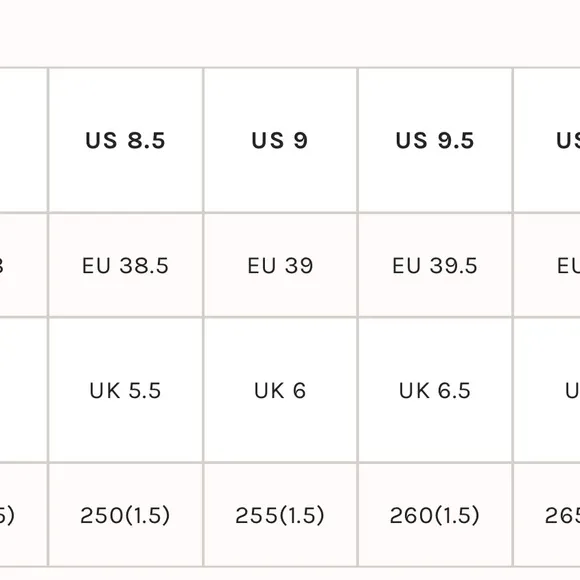Click the empty header cell at left edge
This screenshot has height=580, width=580.
click(23, 140)
